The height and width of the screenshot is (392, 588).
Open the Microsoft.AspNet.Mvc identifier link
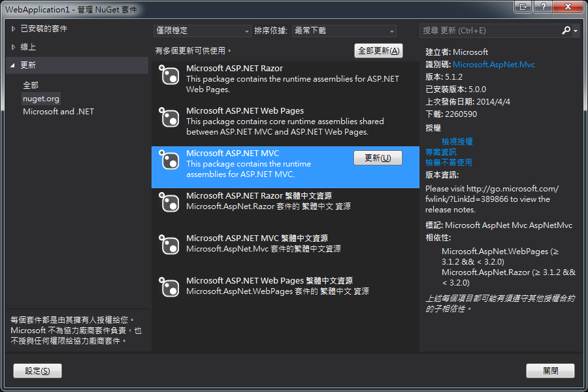[x=493, y=65]
